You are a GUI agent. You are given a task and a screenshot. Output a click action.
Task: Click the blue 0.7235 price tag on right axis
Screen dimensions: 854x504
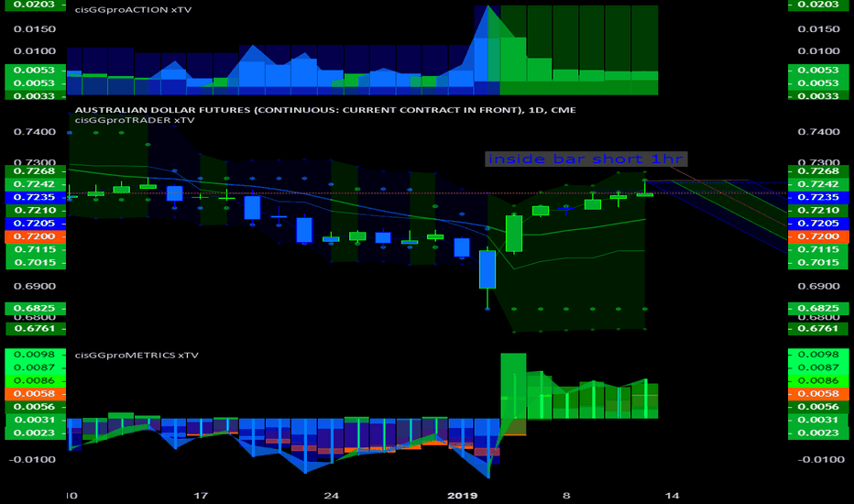[x=818, y=197]
